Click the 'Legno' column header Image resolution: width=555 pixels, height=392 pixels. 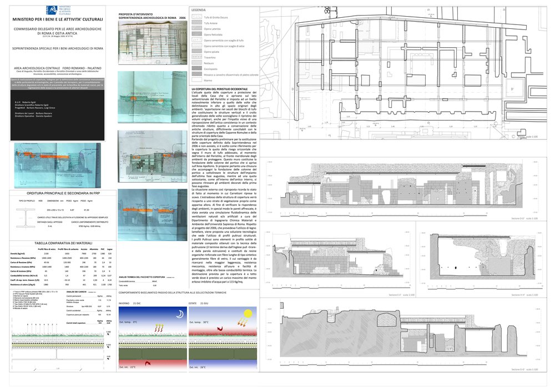pyautogui.click(x=110, y=249)
